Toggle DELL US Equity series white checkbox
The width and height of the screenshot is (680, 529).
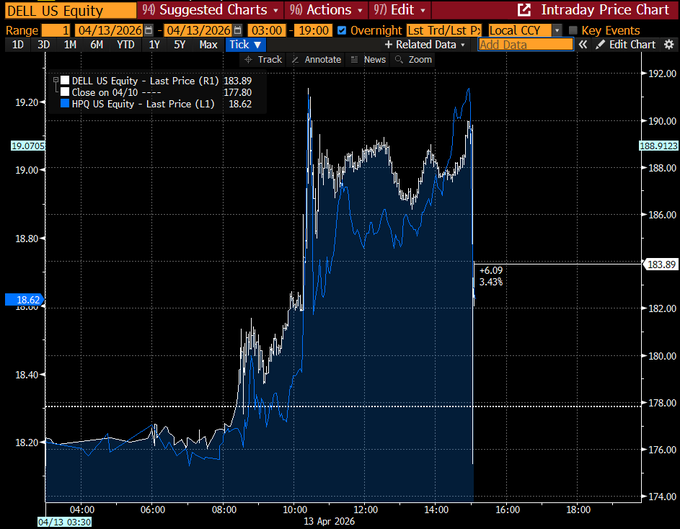pos(65,81)
